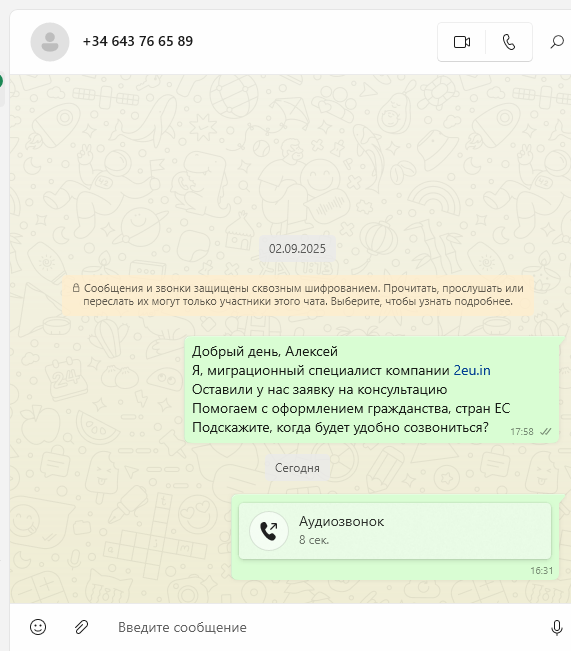Click the double-check read receipt marks

[545, 432]
